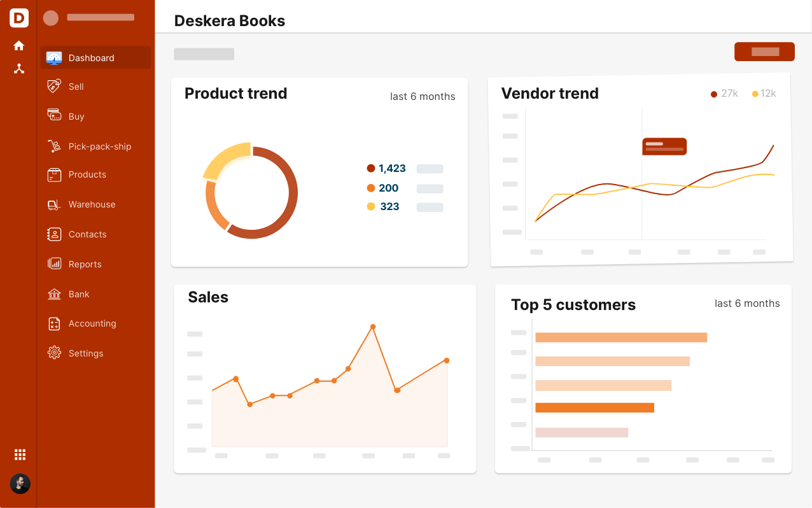Go to the Bank label in sidebar
This screenshot has width=812, height=508.
79,294
